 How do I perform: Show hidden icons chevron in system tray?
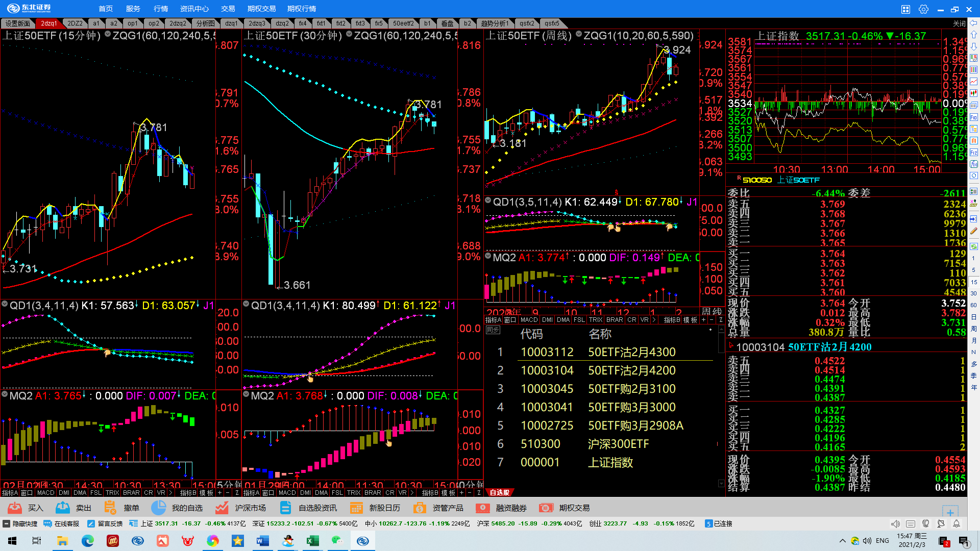click(842, 541)
